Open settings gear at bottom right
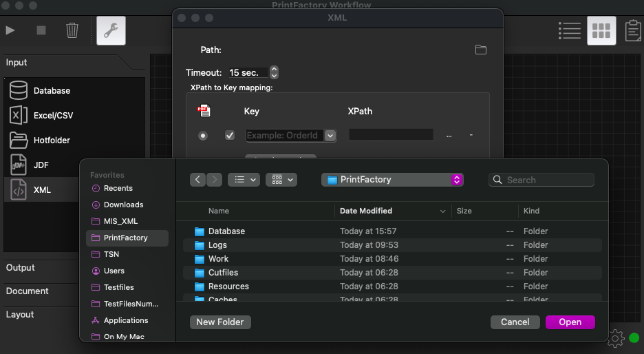 click(615, 338)
